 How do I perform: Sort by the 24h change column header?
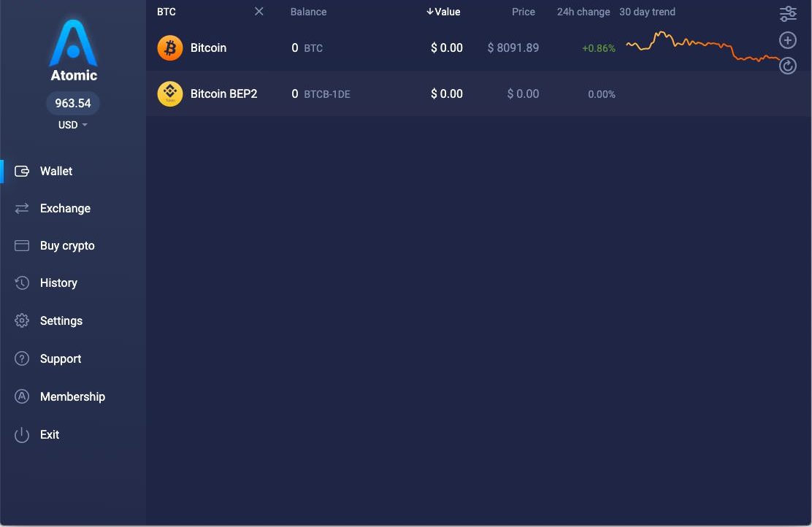[x=583, y=12]
